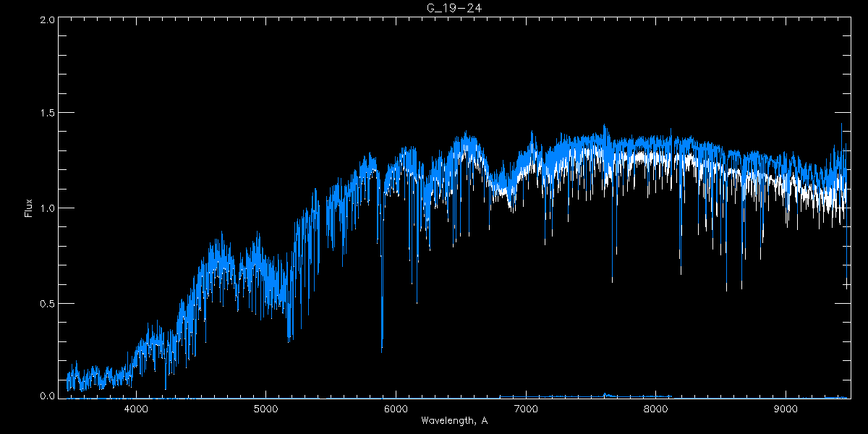This screenshot has height=434, width=868.
Task: Click the 9000 wavelength tick label
Action: (x=786, y=409)
